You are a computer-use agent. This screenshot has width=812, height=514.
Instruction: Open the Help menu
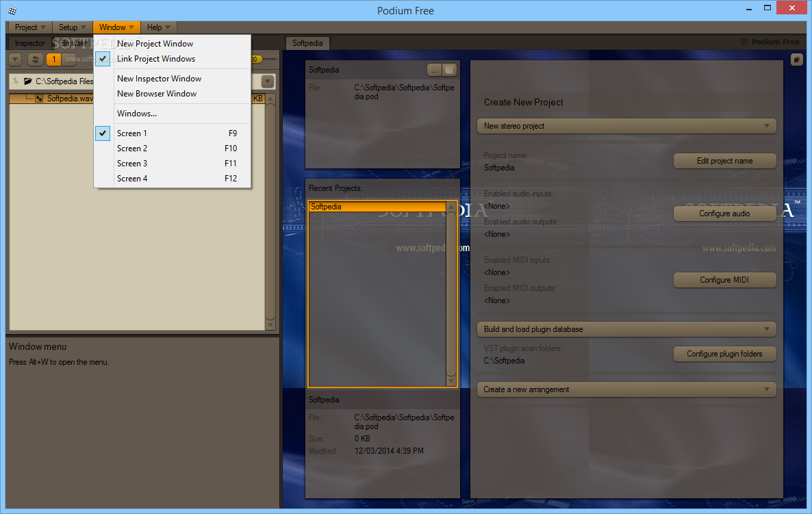click(158, 27)
